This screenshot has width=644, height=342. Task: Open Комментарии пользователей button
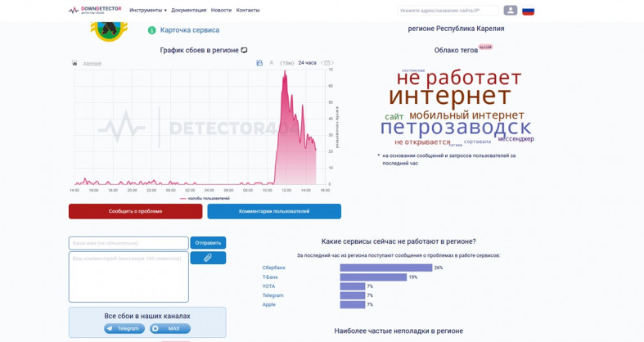coord(274,211)
